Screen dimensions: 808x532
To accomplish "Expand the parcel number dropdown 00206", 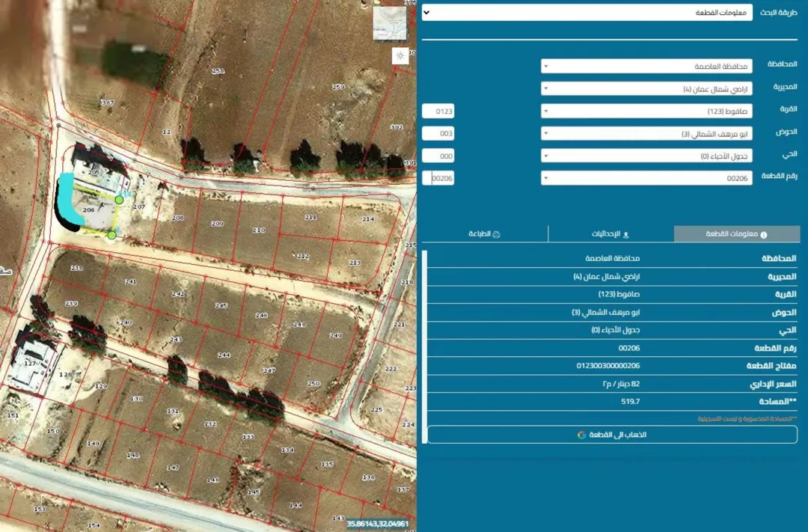I will [x=646, y=178].
